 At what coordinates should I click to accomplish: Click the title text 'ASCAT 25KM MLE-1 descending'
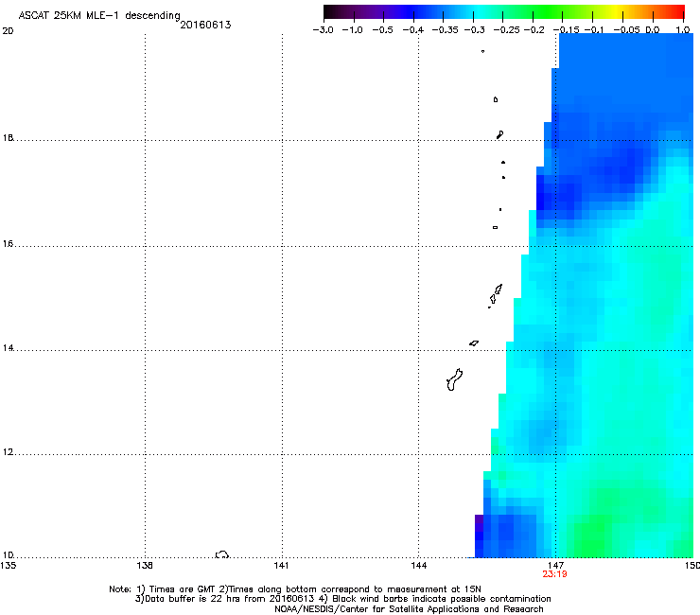[x=99, y=16]
